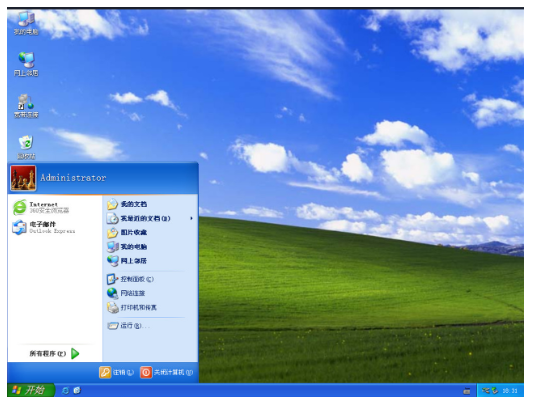Click the 关闭计算机 shutdown button
The image size is (535, 406).
pos(167,372)
